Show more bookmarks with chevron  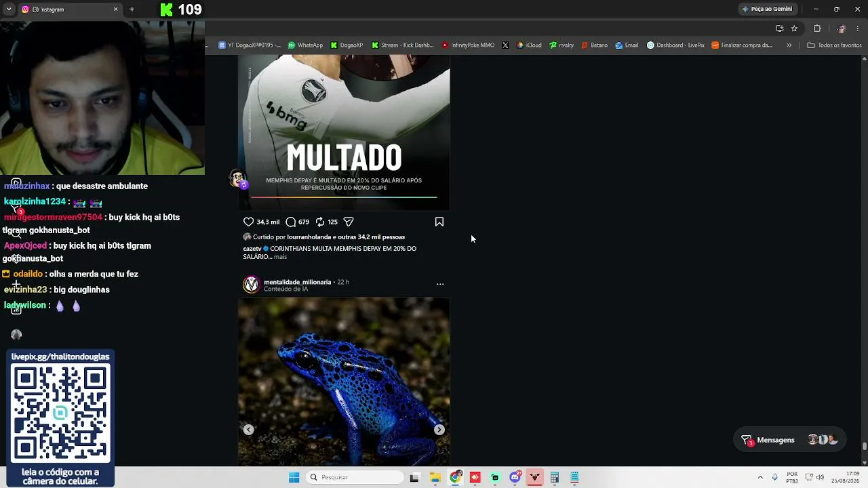pos(789,45)
